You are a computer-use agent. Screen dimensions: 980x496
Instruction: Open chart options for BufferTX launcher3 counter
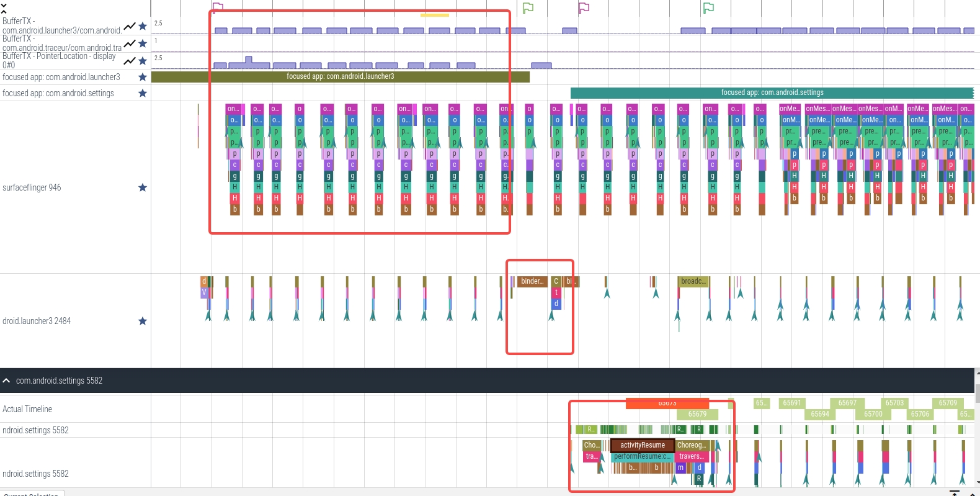click(x=130, y=26)
